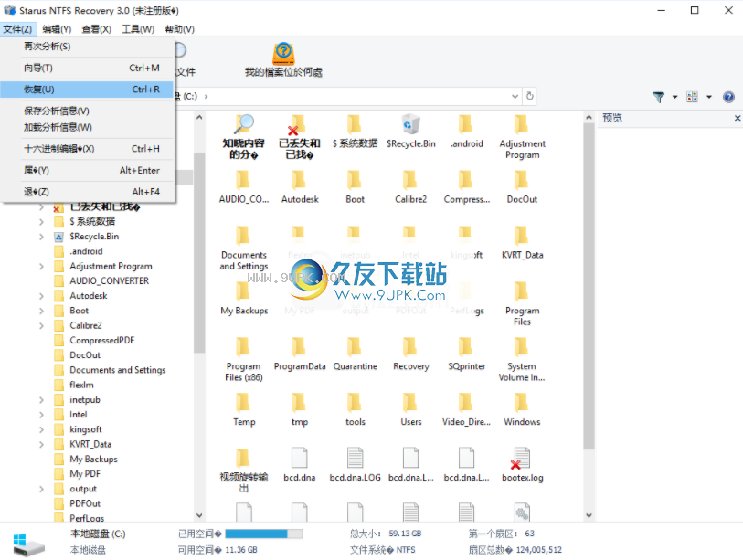Select KVRT_Data folder icon in file grid
This screenshot has width=743, height=560.
(522, 236)
